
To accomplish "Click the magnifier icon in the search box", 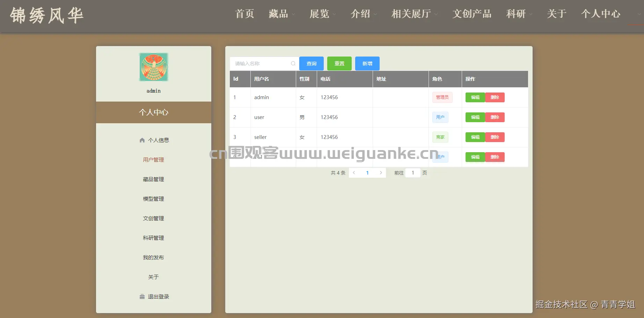I will click(x=293, y=64).
